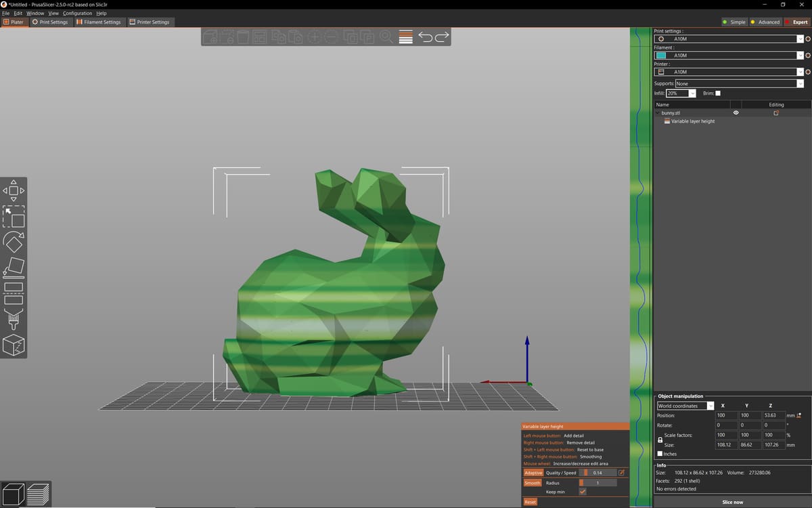
Task: Click the Add instance plus icon
Action: coord(314,37)
